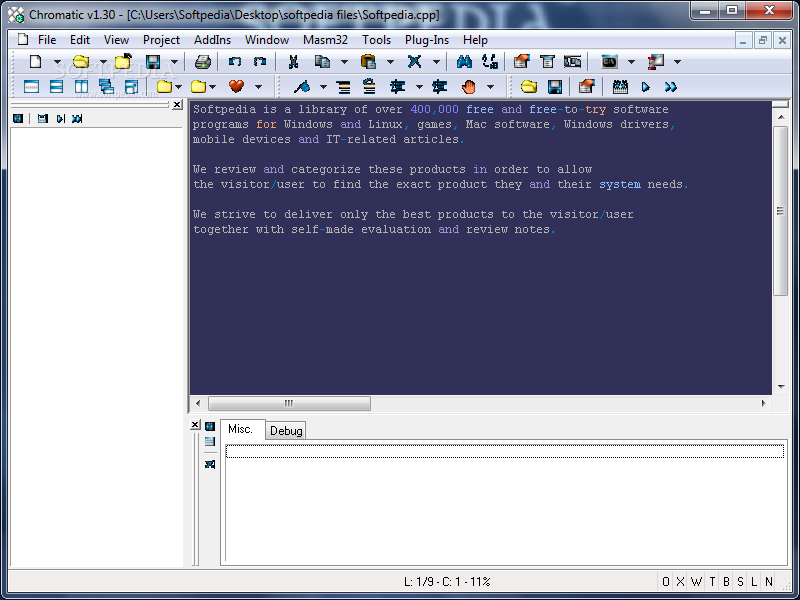Click the horizontal scroll-right arrow
The image size is (800, 600).
pos(763,403)
